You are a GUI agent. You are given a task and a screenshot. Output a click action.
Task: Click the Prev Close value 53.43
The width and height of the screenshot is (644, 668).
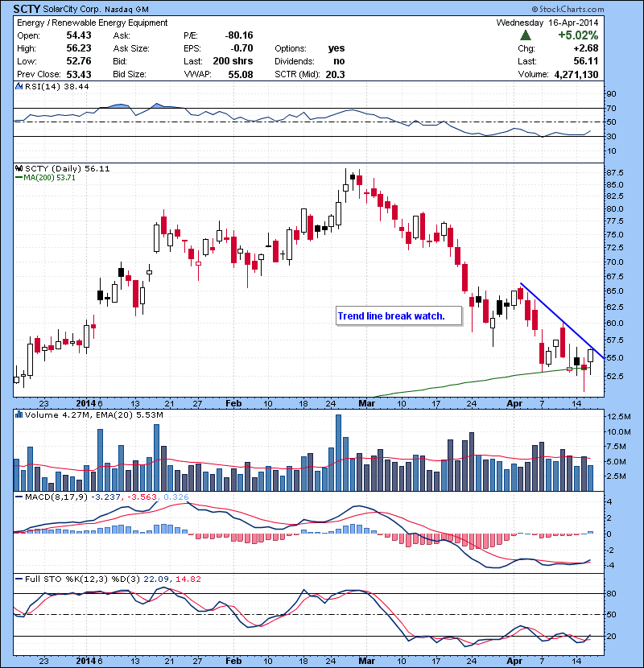click(79, 74)
